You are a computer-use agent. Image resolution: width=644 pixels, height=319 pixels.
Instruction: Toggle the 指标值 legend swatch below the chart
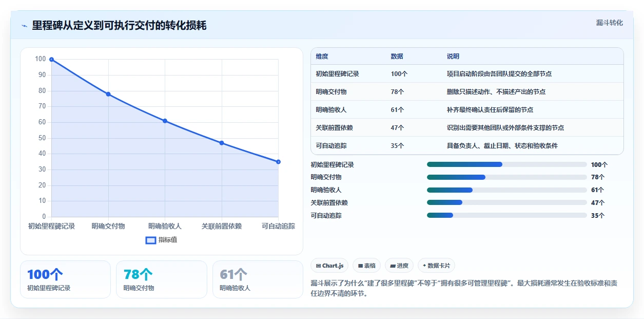pos(151,240)
